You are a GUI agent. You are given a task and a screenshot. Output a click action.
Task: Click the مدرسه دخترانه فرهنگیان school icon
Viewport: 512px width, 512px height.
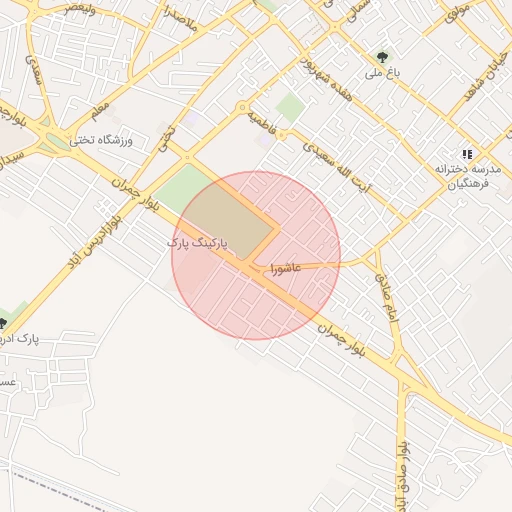coord(467,154)
